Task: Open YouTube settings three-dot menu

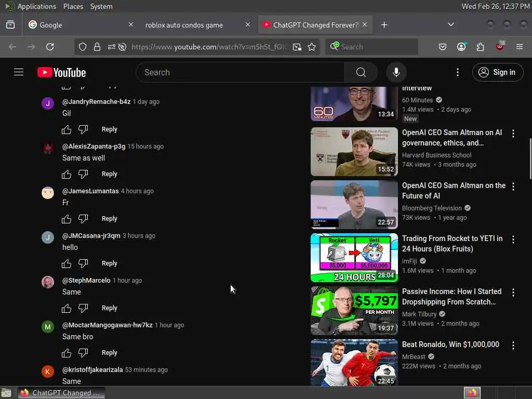Action: pyautogui.click(x=457, y=72)
